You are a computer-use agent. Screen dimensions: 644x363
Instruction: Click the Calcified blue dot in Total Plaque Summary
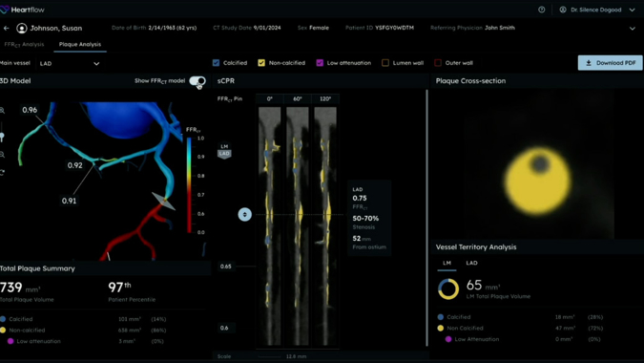[x=3, y=319]
